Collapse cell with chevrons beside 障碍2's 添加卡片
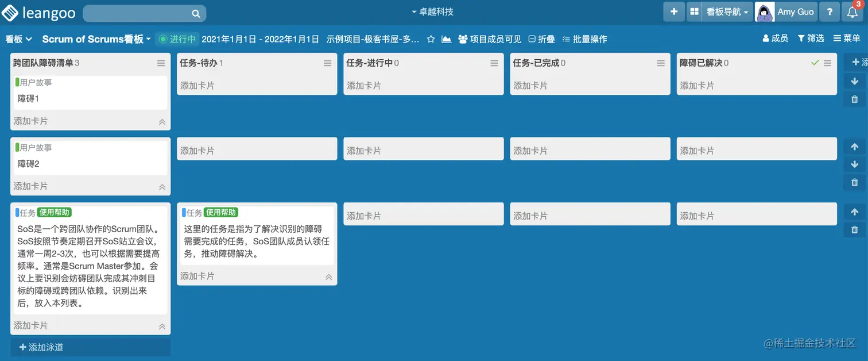The height and width of the screenshot is (361, 868). coord(162,187)
